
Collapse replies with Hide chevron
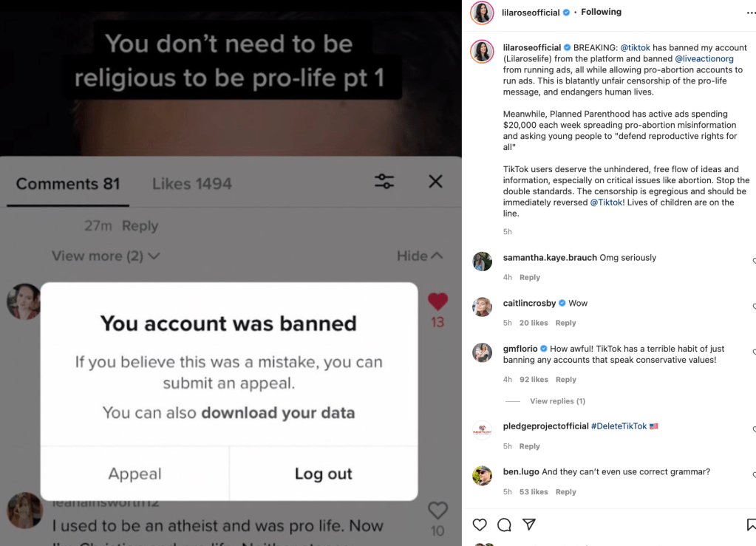(x=420, y=256)
